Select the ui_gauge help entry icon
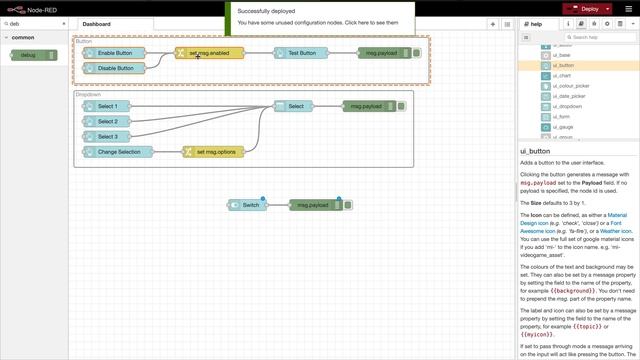Viewport: 640px width, 360px height. coord(546,127)
